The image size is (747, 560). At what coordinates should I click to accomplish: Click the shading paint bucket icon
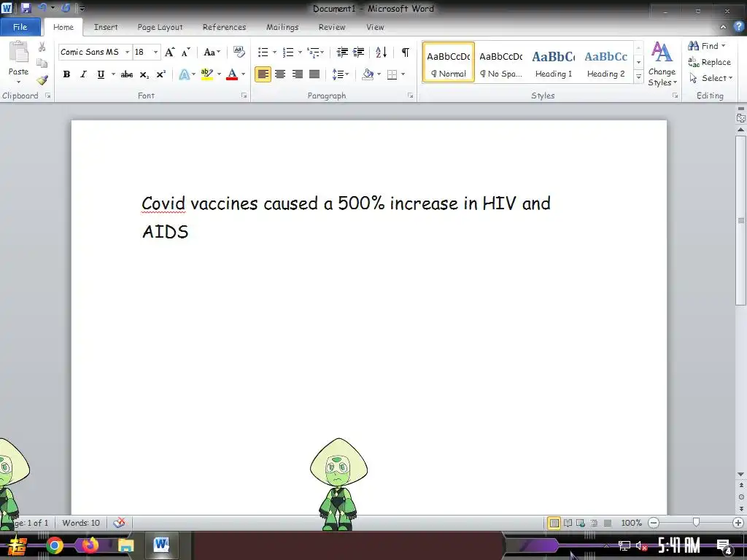click(x=368, y=74)
